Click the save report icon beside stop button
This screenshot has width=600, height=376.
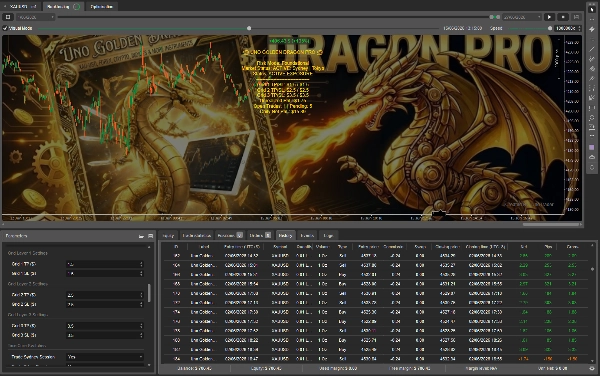tap(576, 17)
